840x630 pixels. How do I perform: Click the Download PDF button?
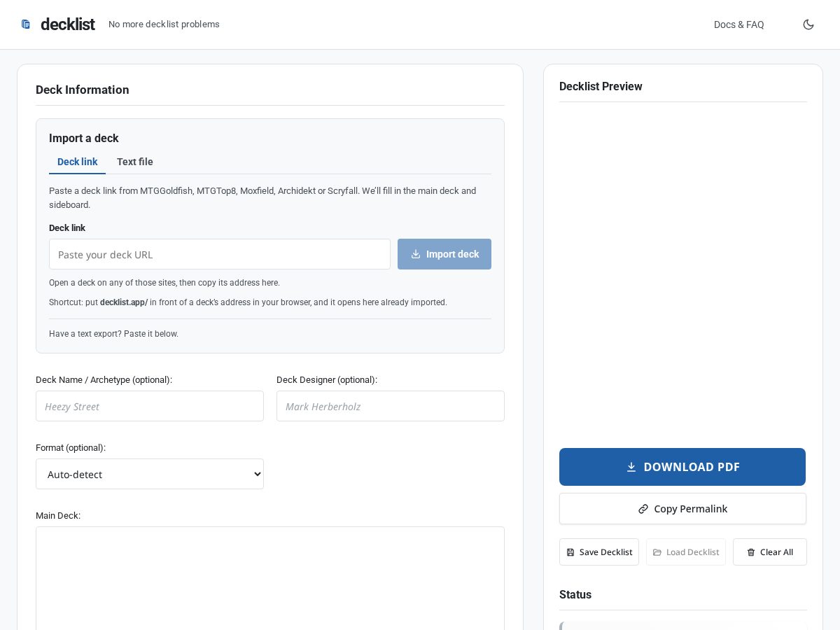point(682,467)
